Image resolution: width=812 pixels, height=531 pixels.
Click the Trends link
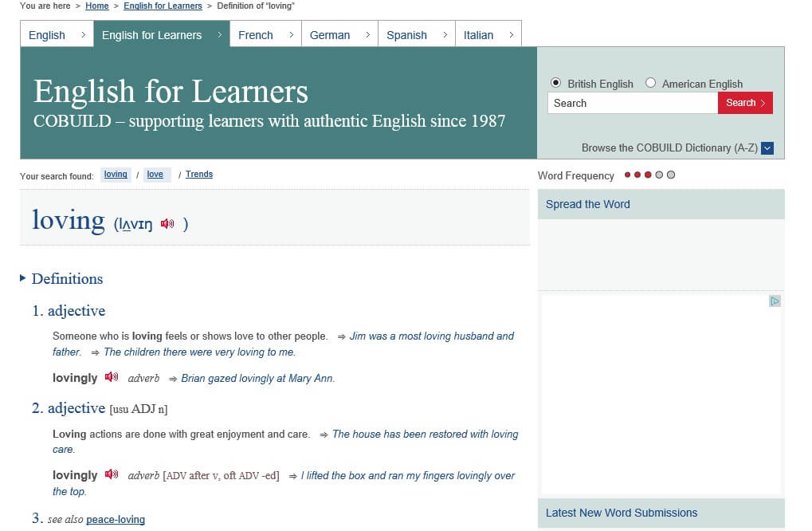click(199, 175)
